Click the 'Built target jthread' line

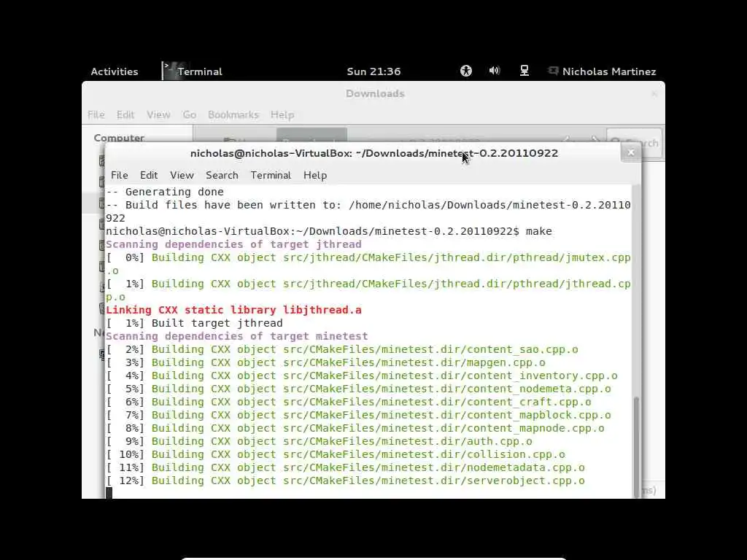(194, 323)
